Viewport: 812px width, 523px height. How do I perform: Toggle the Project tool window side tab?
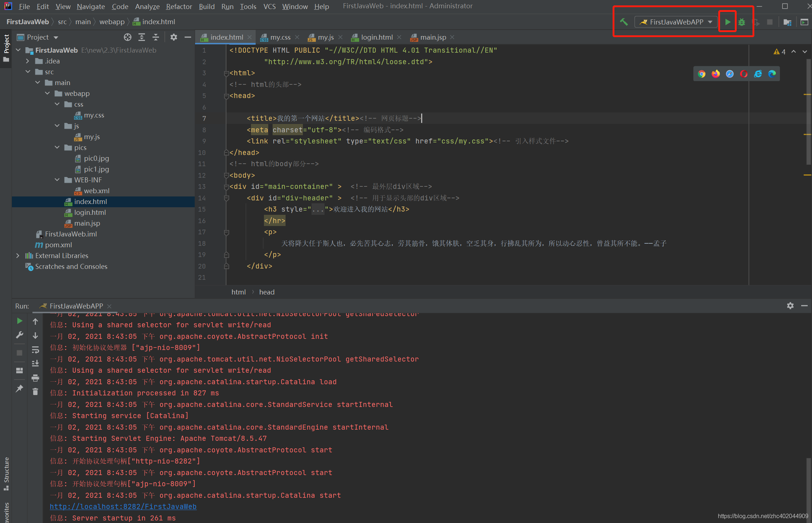(x=6, y=48)
